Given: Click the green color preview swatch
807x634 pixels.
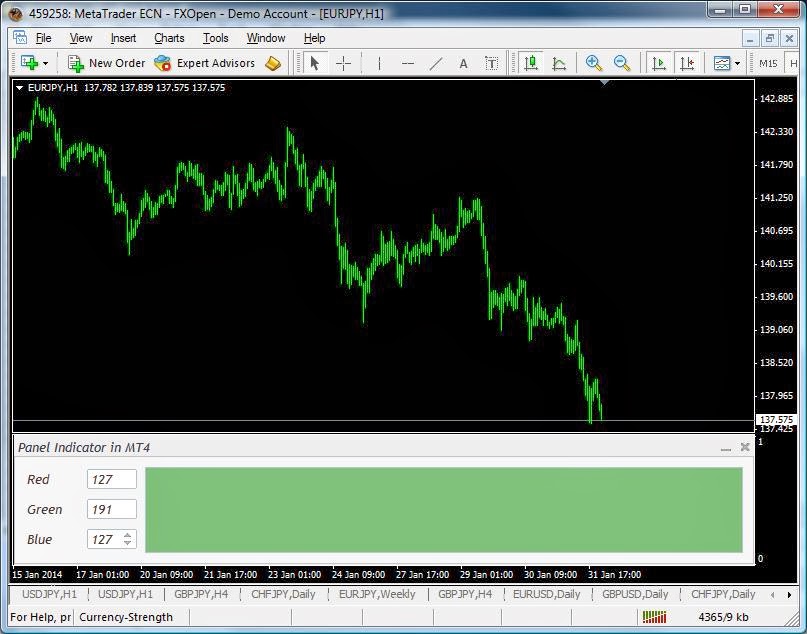Looking at the screenshot, I should pos(444,510).
